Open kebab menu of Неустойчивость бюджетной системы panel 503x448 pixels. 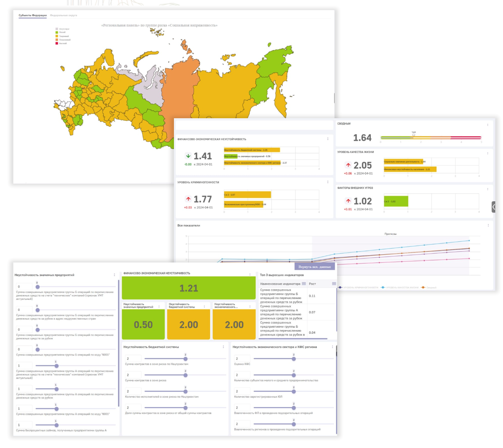click(223, 347)
